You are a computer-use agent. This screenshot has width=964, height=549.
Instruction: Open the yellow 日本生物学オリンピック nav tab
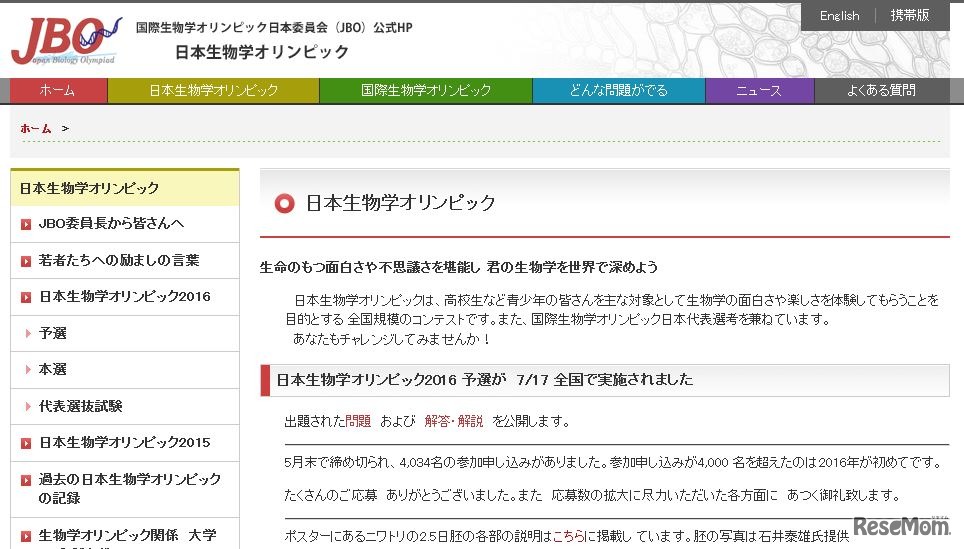[213, 90]
